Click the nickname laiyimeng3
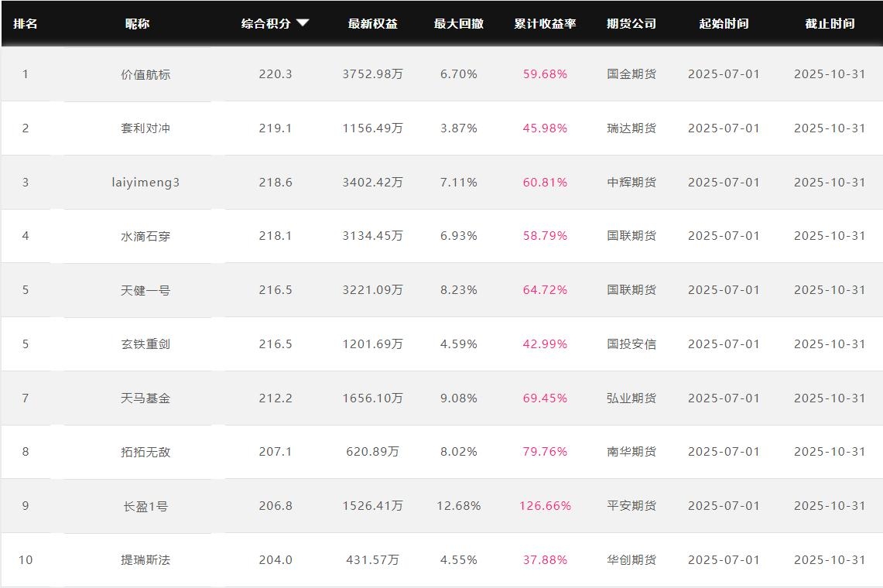This screenshot has width=883, height=588. tap(145, 183)
